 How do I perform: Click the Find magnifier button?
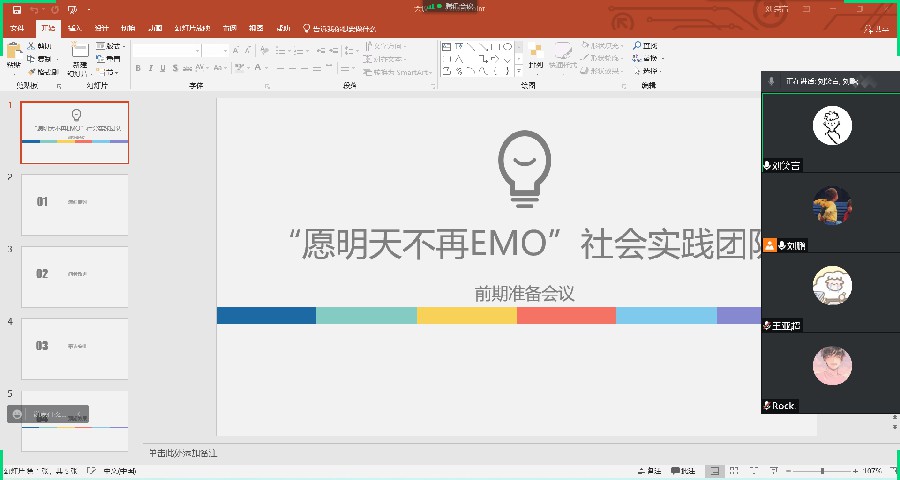(645, 46)
